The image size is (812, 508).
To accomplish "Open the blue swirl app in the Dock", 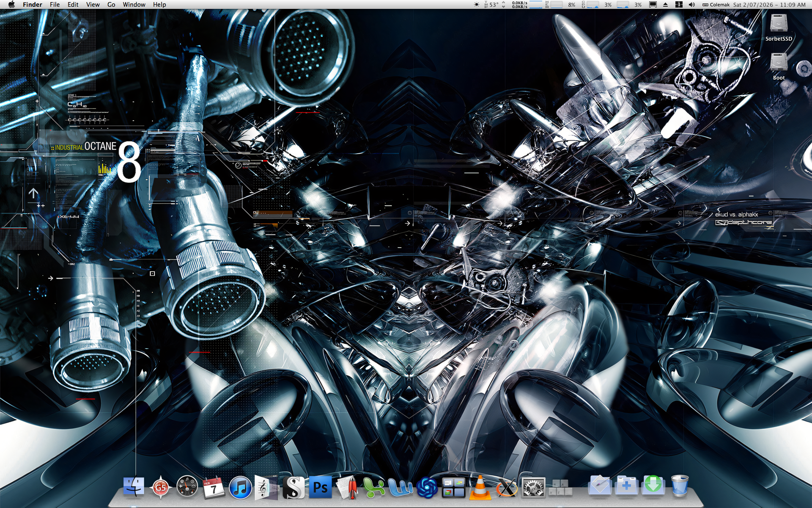I will [427, 487].
